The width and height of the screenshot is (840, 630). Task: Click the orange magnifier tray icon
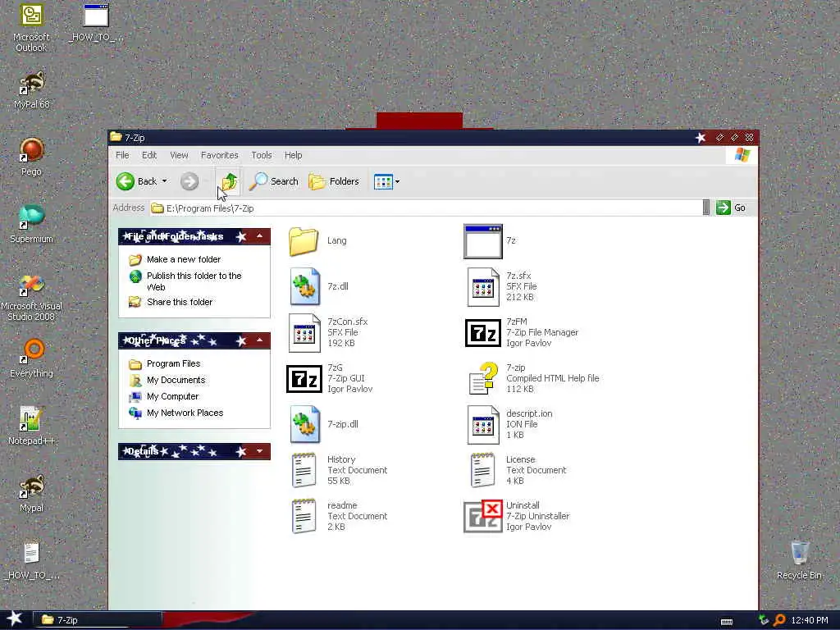pyautogui.click(x=779, y=620)
